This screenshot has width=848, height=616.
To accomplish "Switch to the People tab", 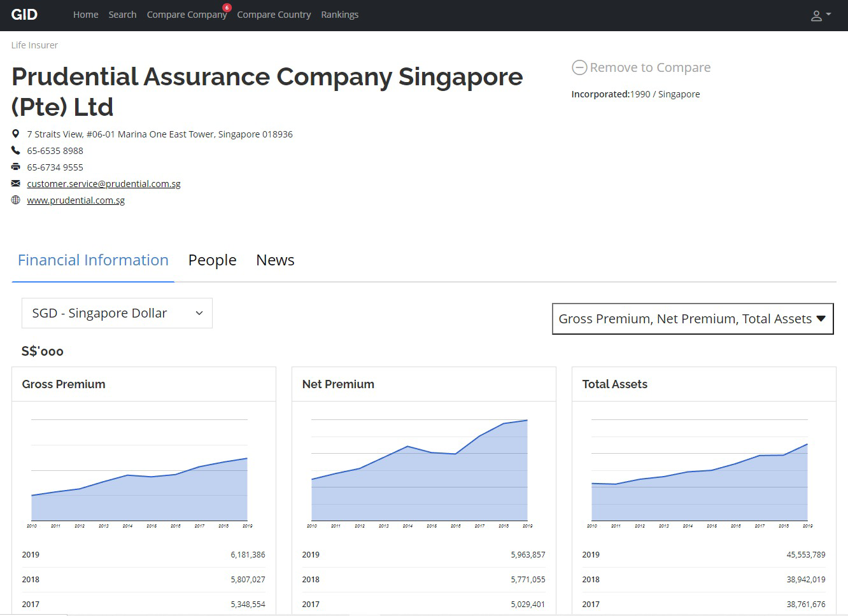I will (x=212, y=260).
